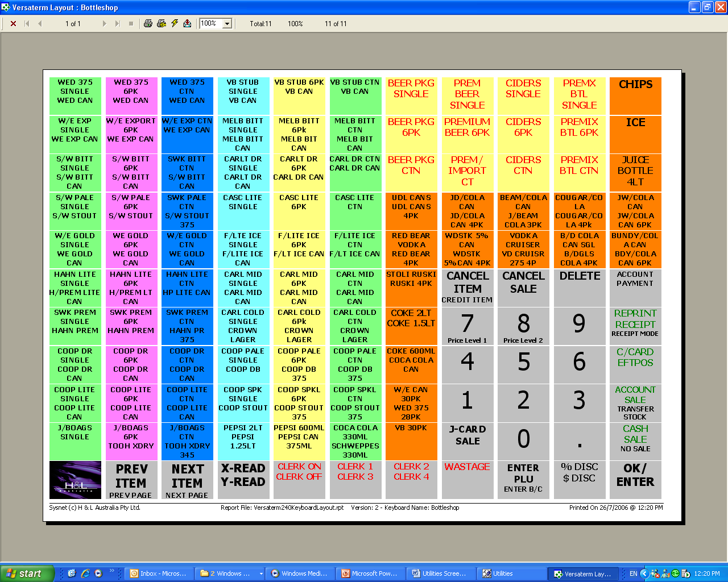Click the CHIPS orange key

[x=635, y=96]
